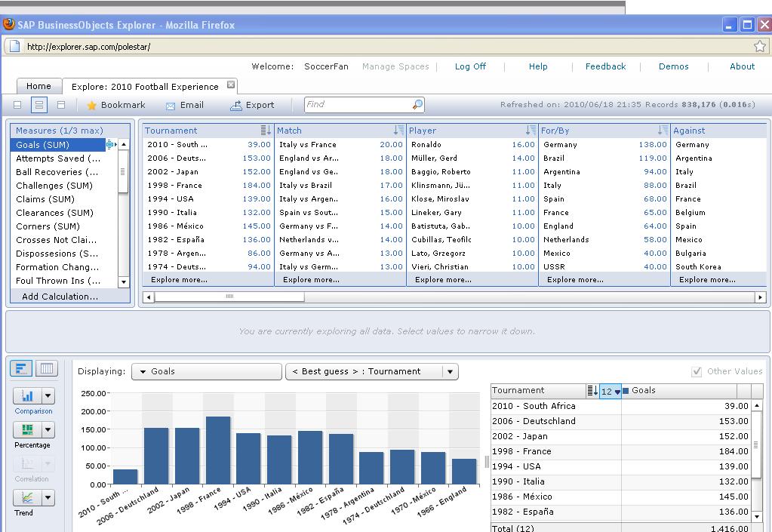Click the Export icon in toolbar
Screen dimensions: 772x532
point(236,106)
